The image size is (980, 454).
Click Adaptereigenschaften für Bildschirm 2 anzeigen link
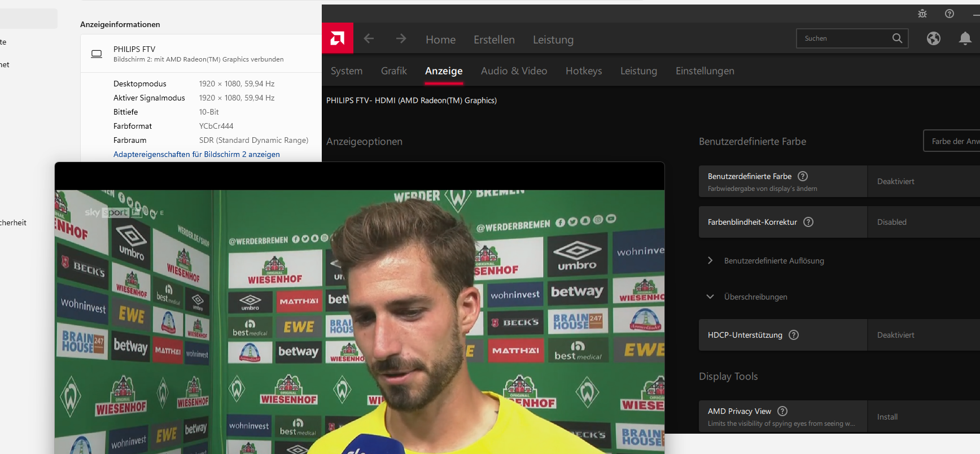[x=196, y=154]
